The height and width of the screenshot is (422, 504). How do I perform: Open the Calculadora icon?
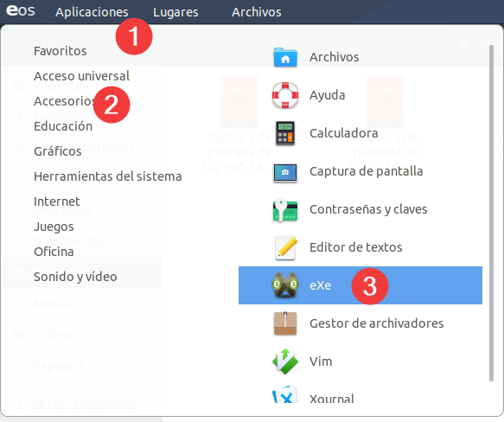click(285, 133)
